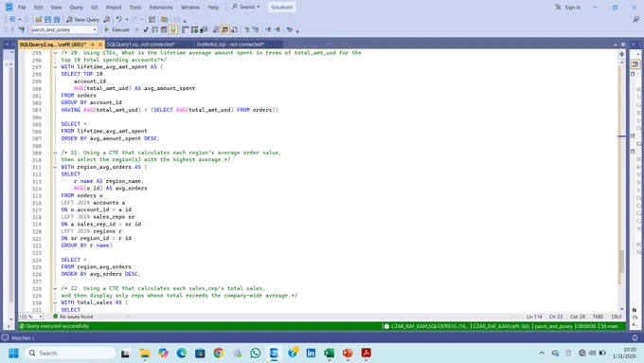Open the tab list dropdown arrow
Image resolution: width=644 pixels, height=363 pixels.
point(616,45)
